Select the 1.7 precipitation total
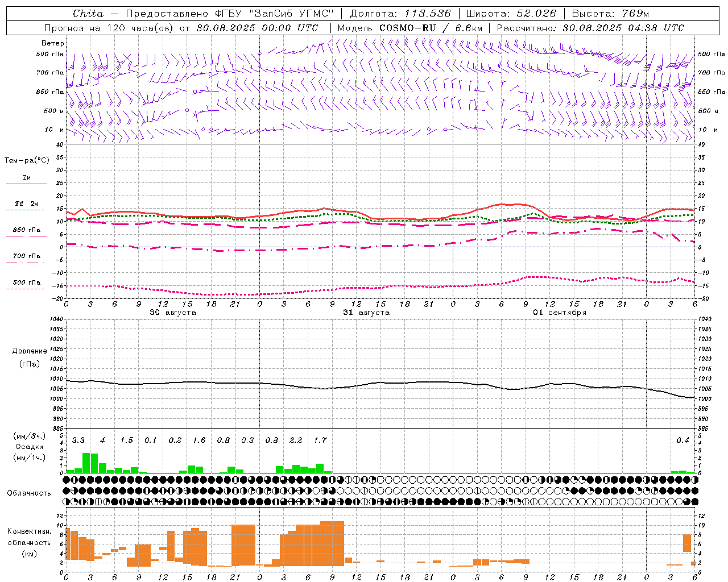Viewport: 728px width, 582px height. [x=320, y=440]
